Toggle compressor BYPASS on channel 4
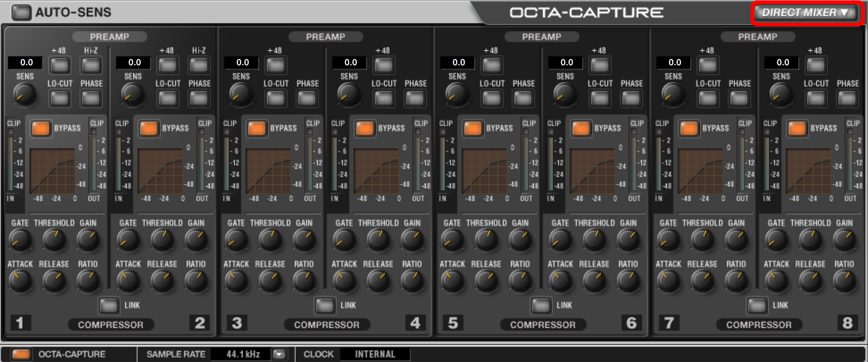Viewport: 868px width, 362px height. (365, 129)
